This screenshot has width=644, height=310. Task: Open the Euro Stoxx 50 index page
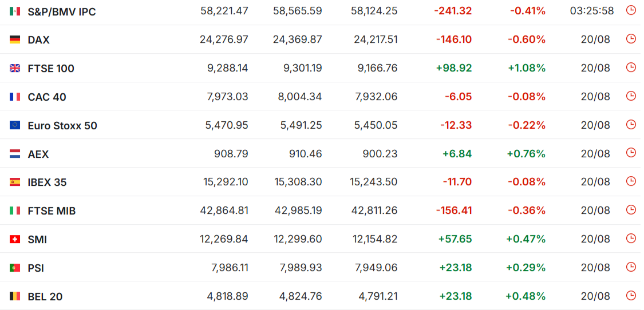(x=62, y=126)
